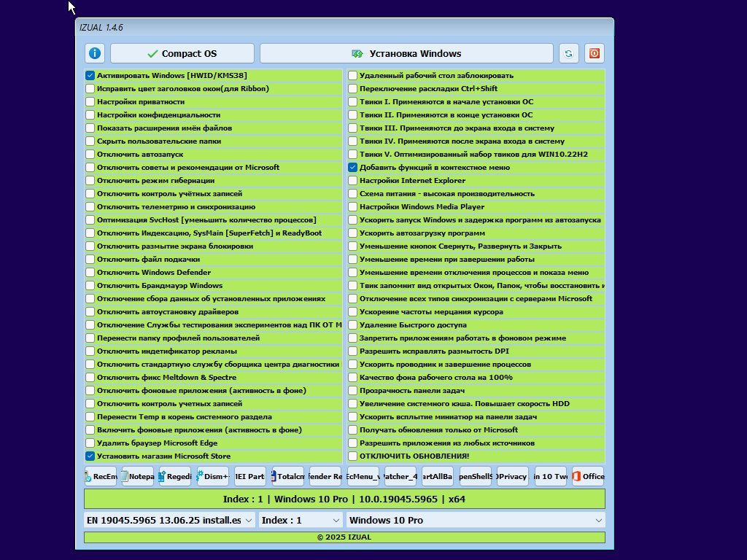Image resolution: width=747 pixels, height=560 pixels.
Task: Enable Отключить Windows Defender checkbox
Action: (x=90, y=273)
